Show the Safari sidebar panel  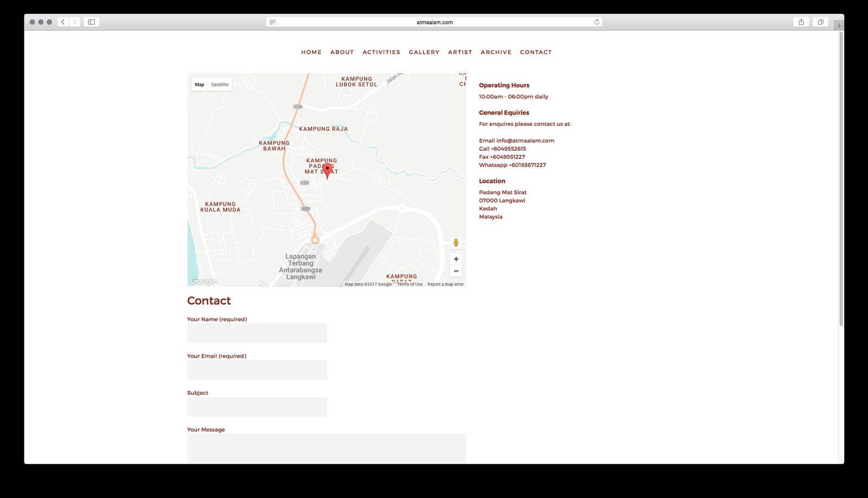91,22
